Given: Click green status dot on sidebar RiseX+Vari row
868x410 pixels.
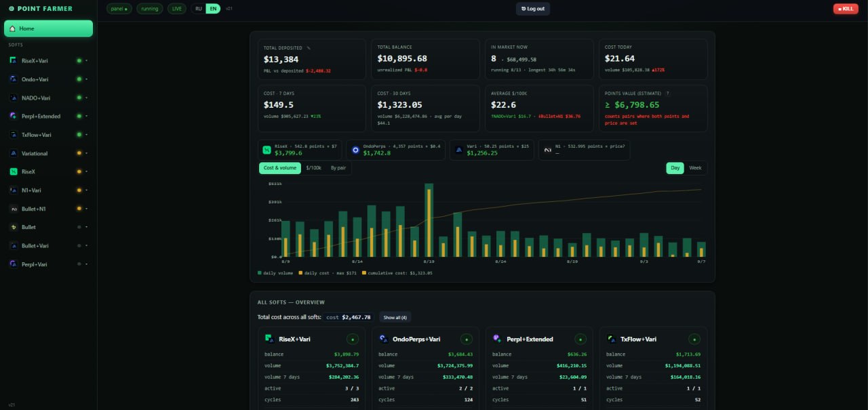Looking at the screenshot, I should [x=79, y=60].
